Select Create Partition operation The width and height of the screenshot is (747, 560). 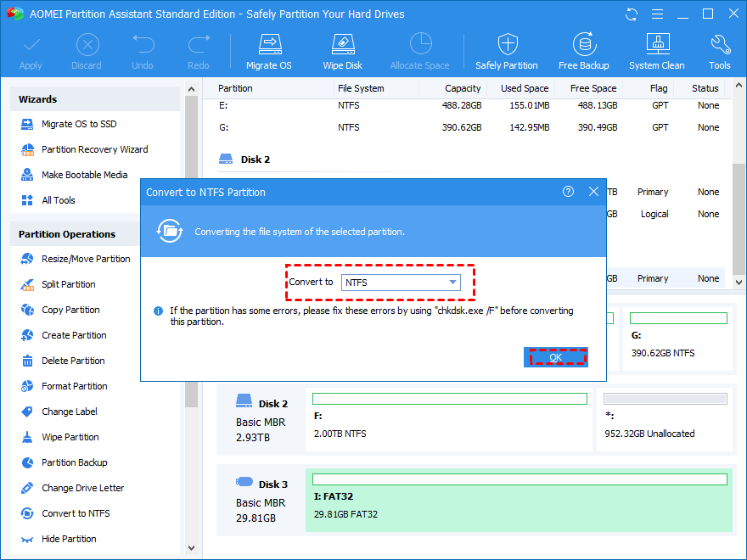tap(64, 335)
